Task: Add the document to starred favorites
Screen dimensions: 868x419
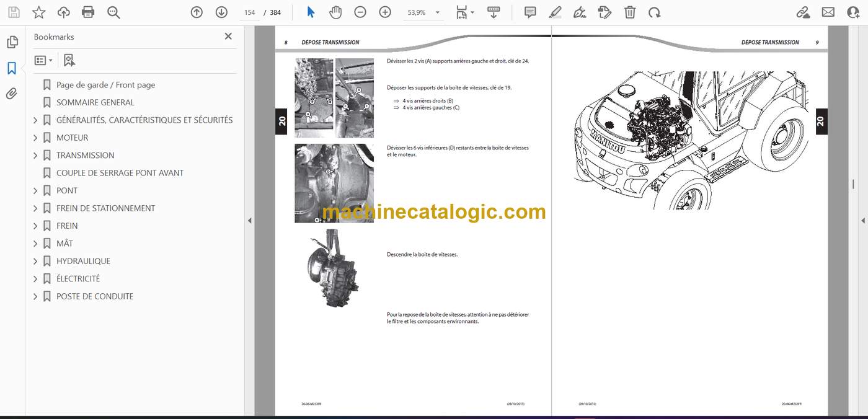Action: (38, 12)
